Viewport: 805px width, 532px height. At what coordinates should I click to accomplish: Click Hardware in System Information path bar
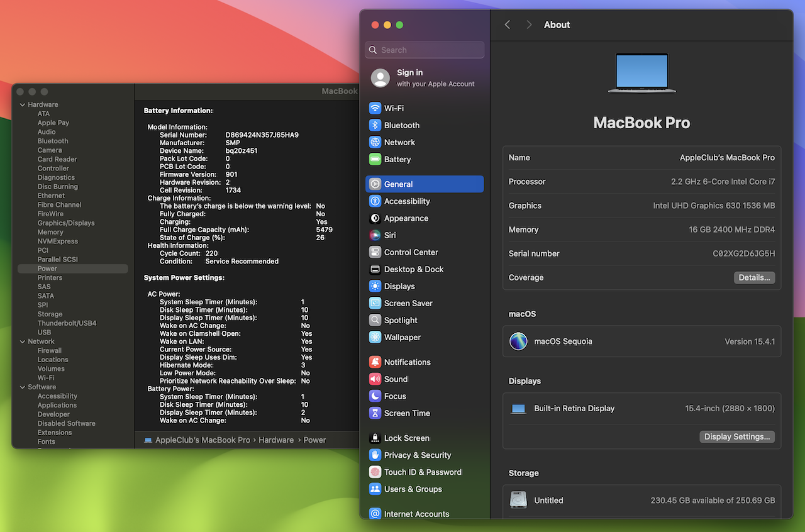276,440
